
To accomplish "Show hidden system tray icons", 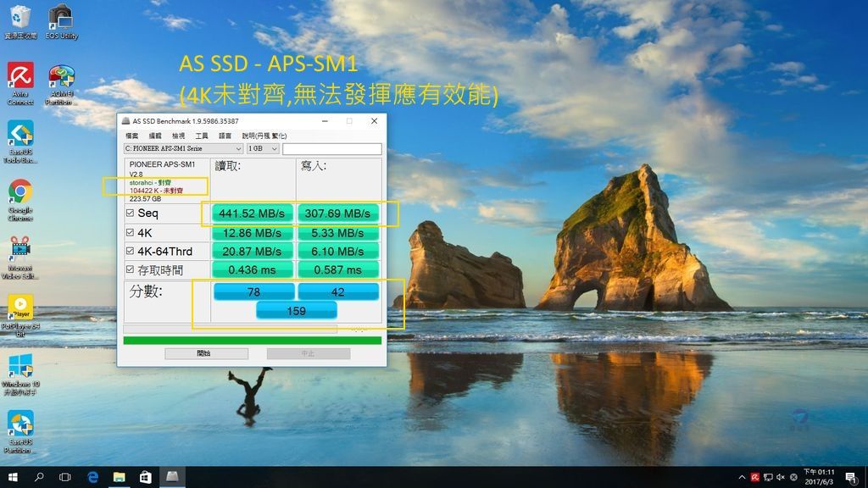I will point(742,477).
